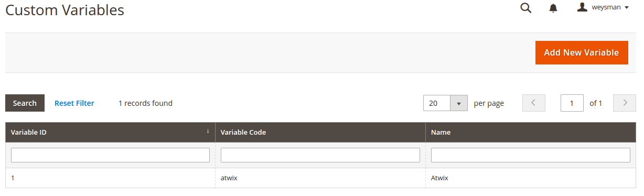
Task: Focus the Variable Code filter field
Action: click(x=320, y=155)
